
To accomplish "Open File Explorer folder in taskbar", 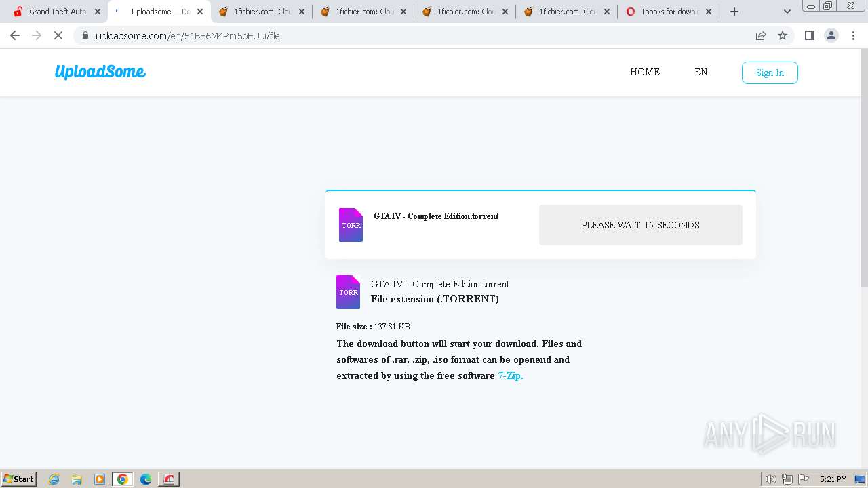I will [77, 479].
